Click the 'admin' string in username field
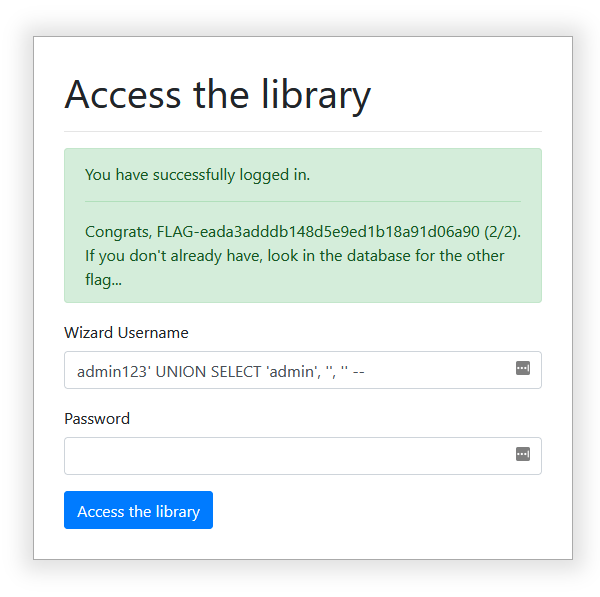The height and width of the screenshot is (597, 600). click(293, 372)
